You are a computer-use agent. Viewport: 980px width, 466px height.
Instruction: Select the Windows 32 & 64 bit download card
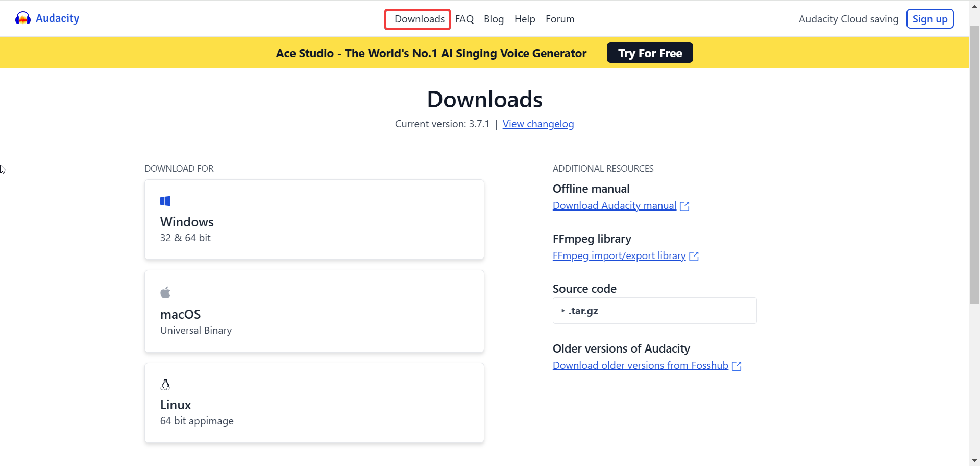[314, 219]
